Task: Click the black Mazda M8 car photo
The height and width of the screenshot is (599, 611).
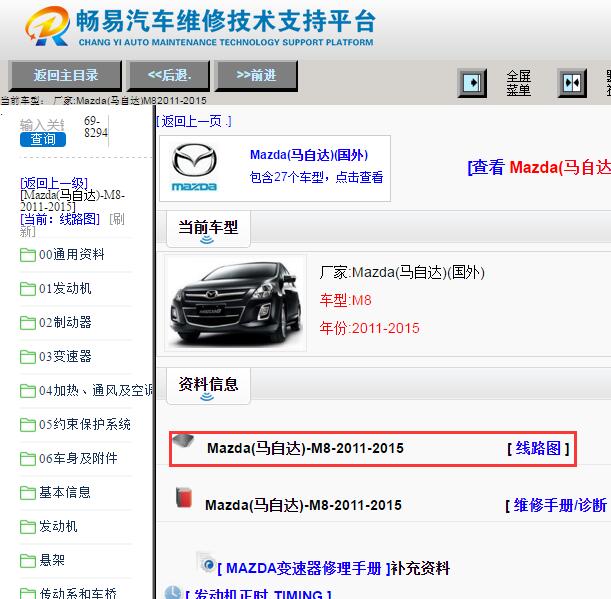Action: pyautogui.click(x=235, y=303)
